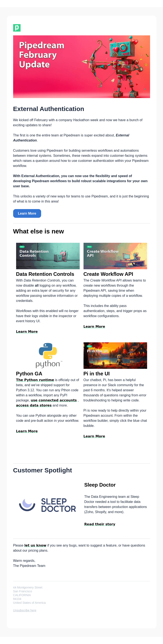Click the United States of America line
Viewport: 163px width, 644px height.
coord(29,603)
